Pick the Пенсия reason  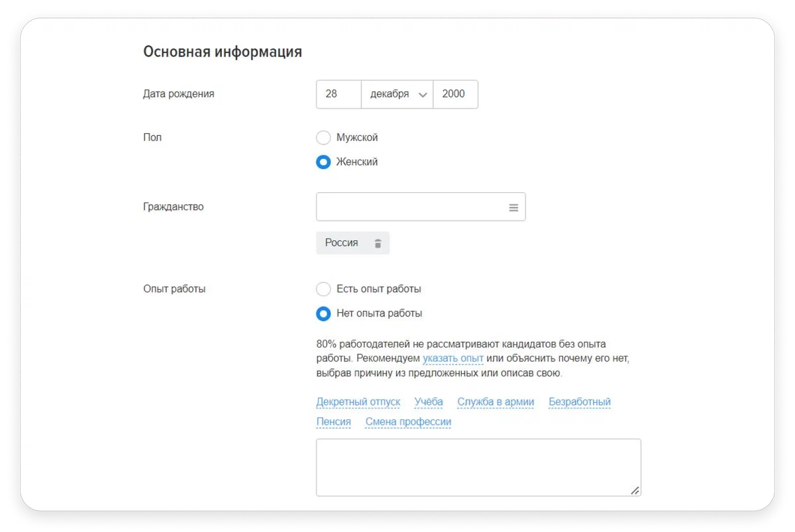pyautogui.click(x=333, y=422)
